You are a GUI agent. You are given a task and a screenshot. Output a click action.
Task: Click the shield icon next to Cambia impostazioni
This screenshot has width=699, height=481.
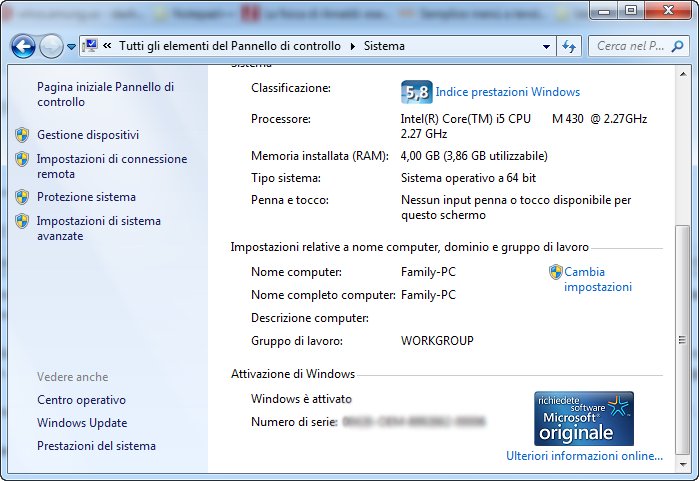tap(555, 272)
